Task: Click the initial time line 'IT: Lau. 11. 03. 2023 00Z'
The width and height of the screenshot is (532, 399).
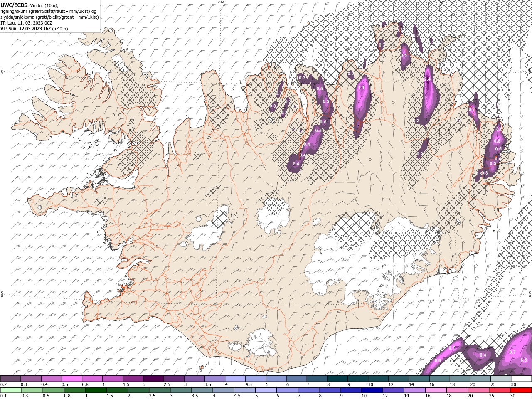Action: [x=27, y=23]
